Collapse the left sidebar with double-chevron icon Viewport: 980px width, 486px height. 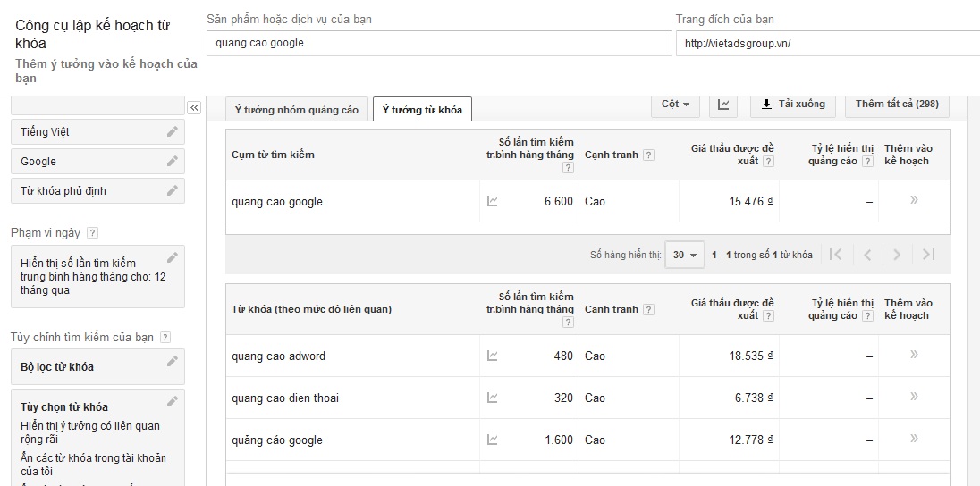194,107
